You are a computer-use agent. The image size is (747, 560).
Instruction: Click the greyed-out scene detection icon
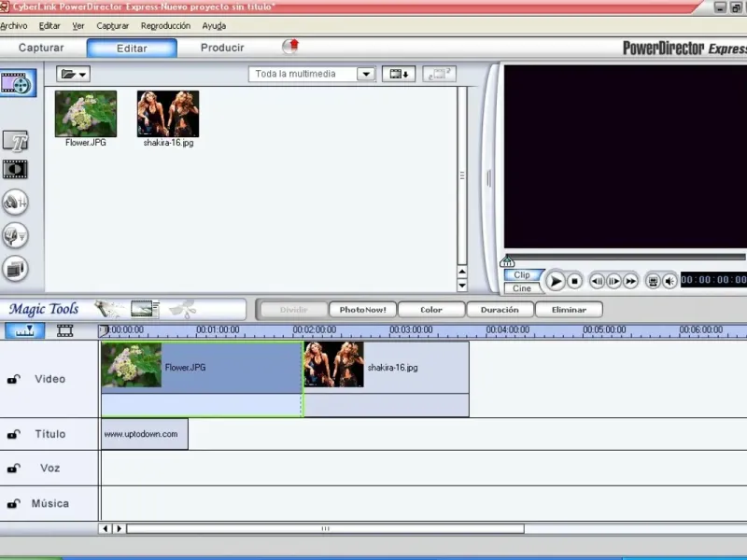[439, 74]
